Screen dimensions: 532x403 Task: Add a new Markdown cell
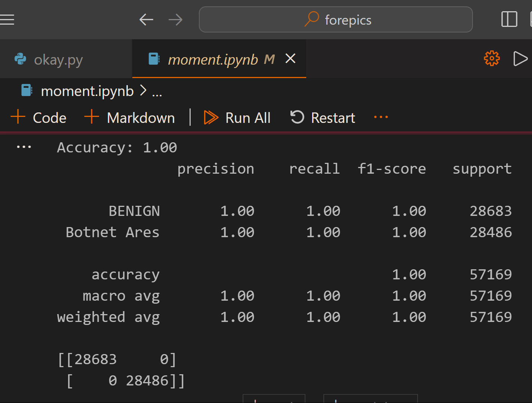click(x=129, y=118)
